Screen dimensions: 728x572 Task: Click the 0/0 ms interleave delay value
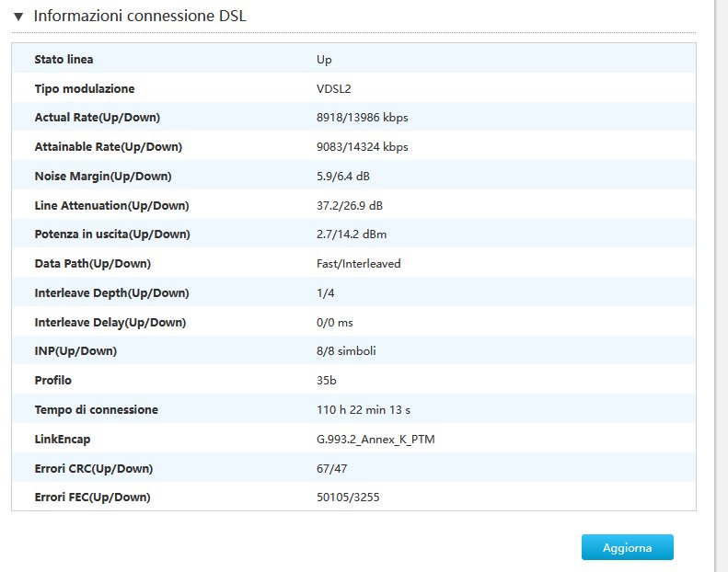click(334, 323)
